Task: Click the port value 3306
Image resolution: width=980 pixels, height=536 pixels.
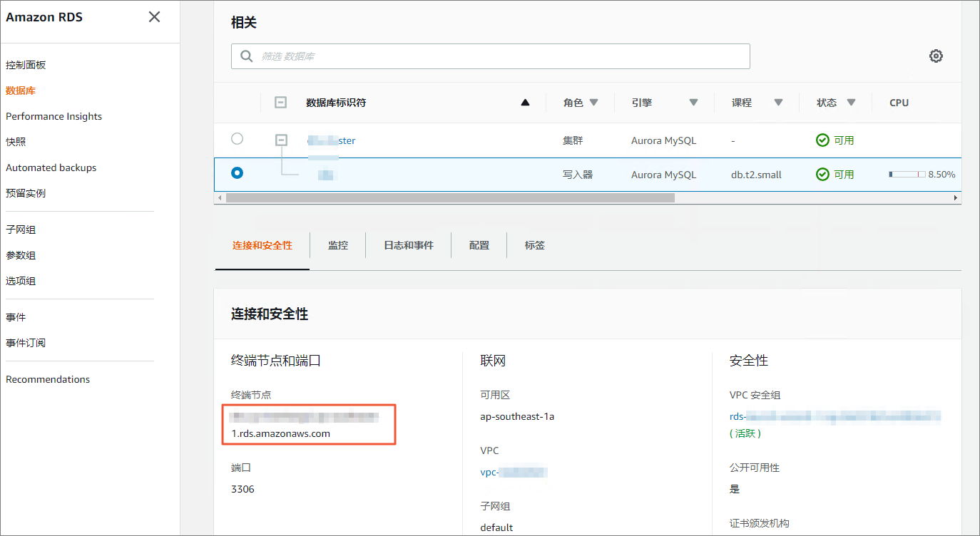Action: pyautogui.click(x=243, y=489)
